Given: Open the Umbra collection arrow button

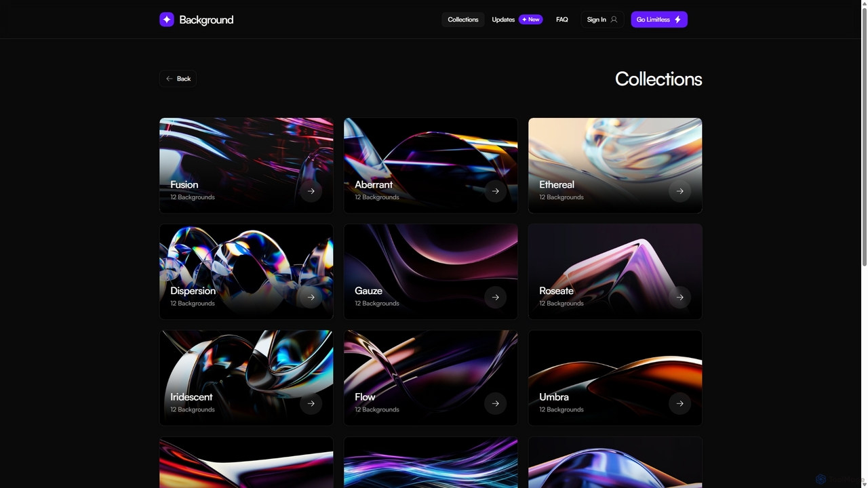Looking at the screenshot, I should [x=679, y=403].
